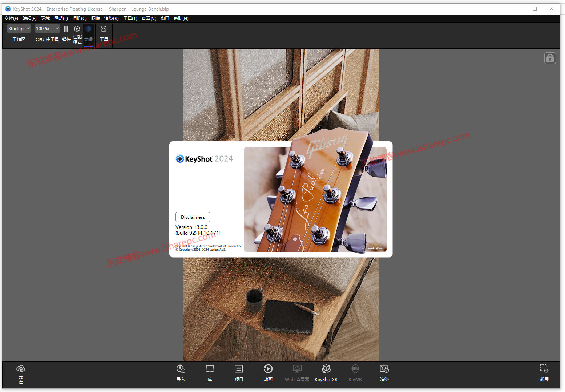Open the Environment menu

pos(45,19)
